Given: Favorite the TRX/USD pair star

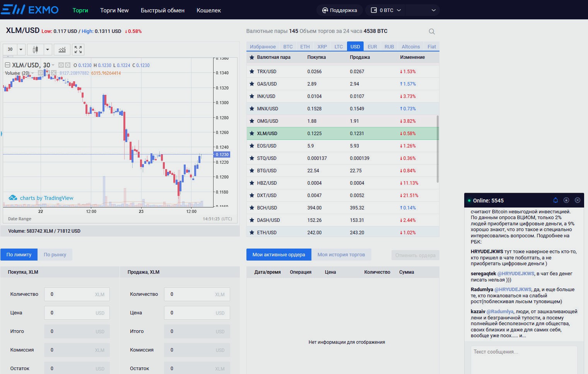Looking at the screenshot, I should (252, 72).
